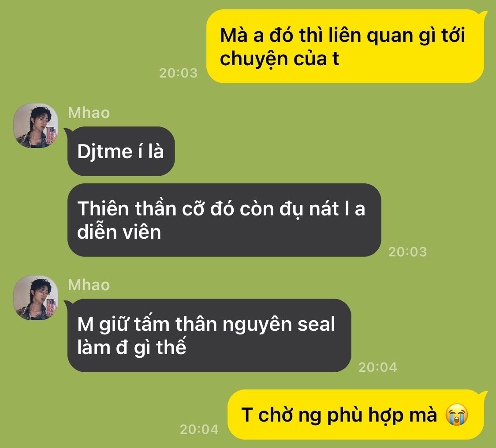This screenshot has width=496, height=448.
Task: Tap the crying emoji in last message
Action: (x=456, y=415)
